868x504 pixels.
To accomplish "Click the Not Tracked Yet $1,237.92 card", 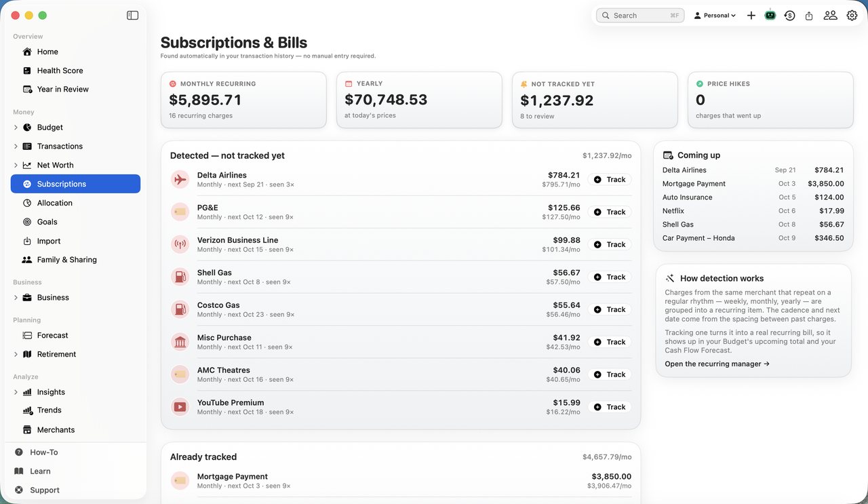I will coord(595,100).
